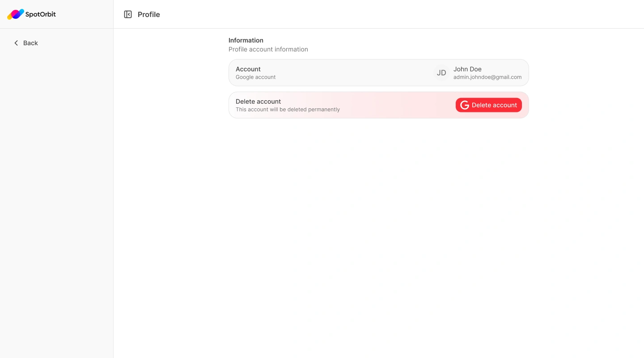Screen dimensions: 644x358
Task: Click the Google G icon on the delete button
Action: coord(465,105)
